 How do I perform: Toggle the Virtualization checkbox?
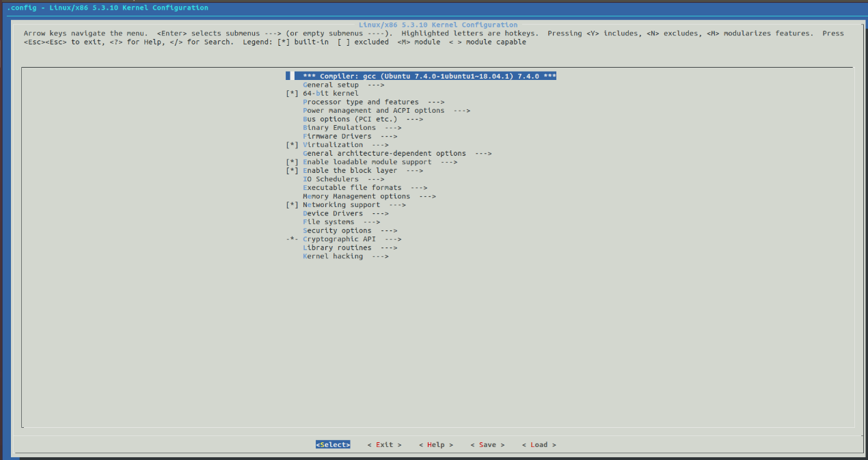tap(292, 145)
